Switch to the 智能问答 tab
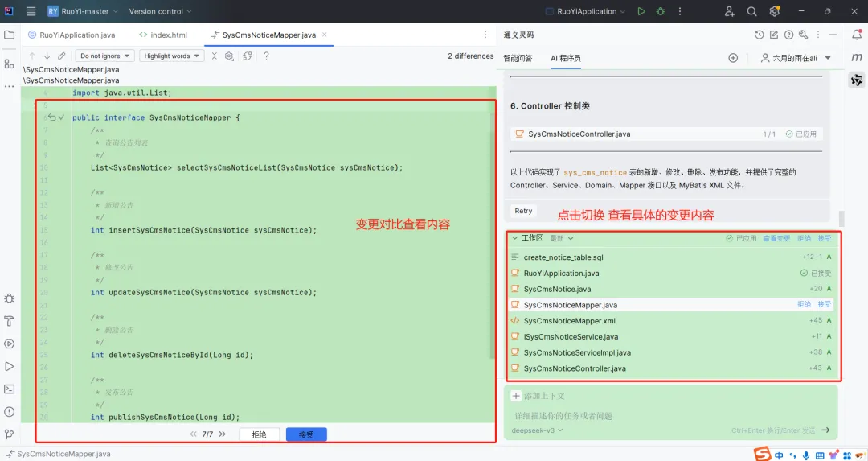 tap(518, 58)
